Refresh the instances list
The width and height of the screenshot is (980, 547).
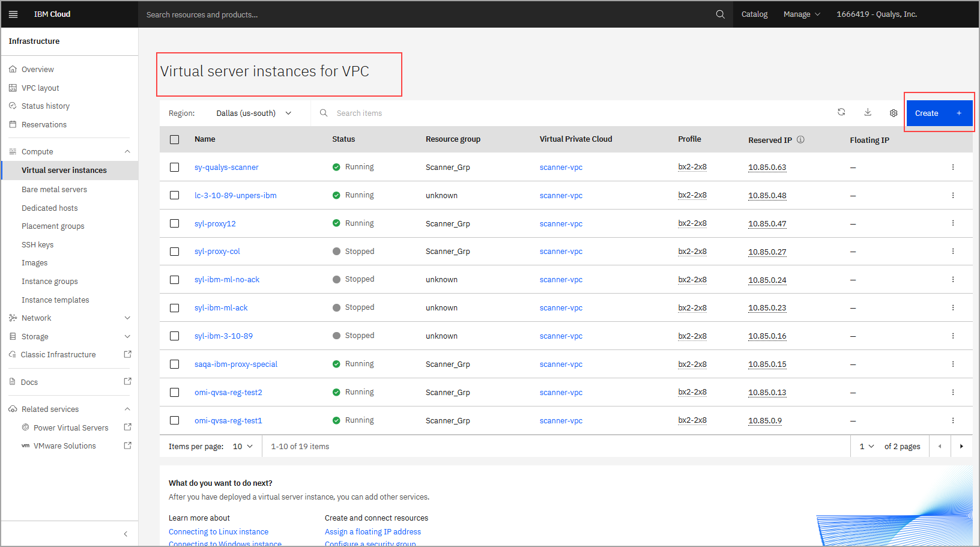[841, 112]
